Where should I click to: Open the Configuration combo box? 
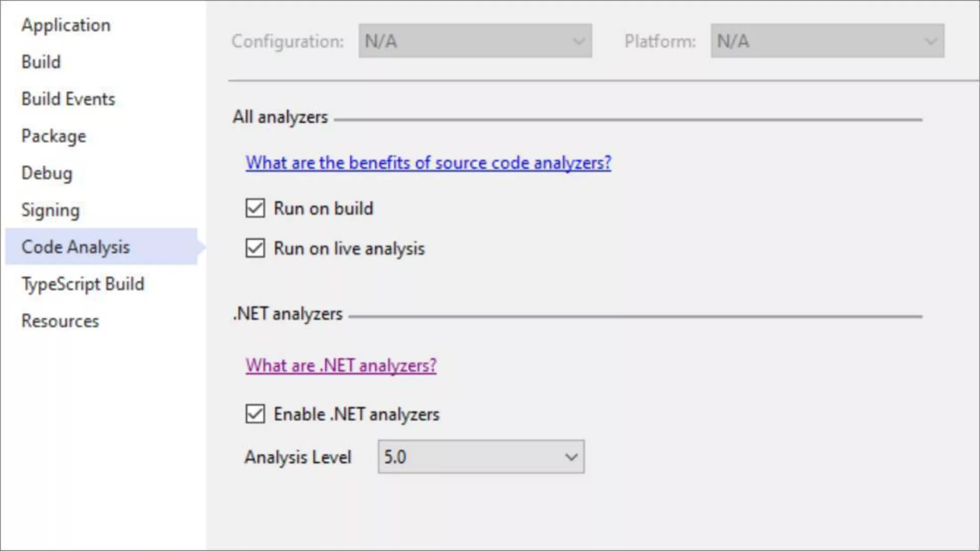point(475,41)
